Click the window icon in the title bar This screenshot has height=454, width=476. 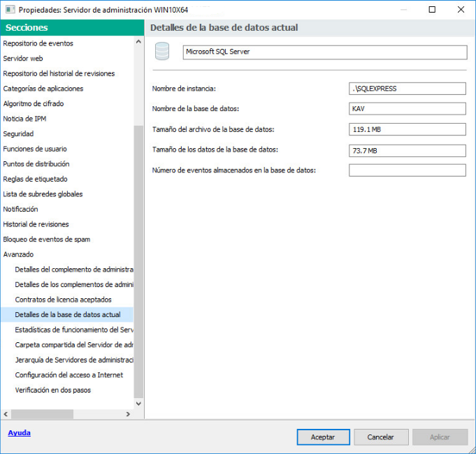tap(9, 10)
